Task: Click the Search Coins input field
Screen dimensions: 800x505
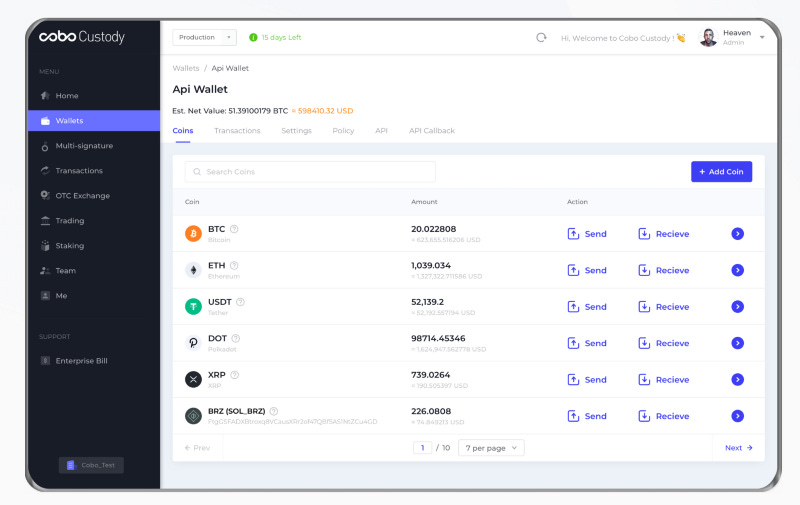Action: 310,171
